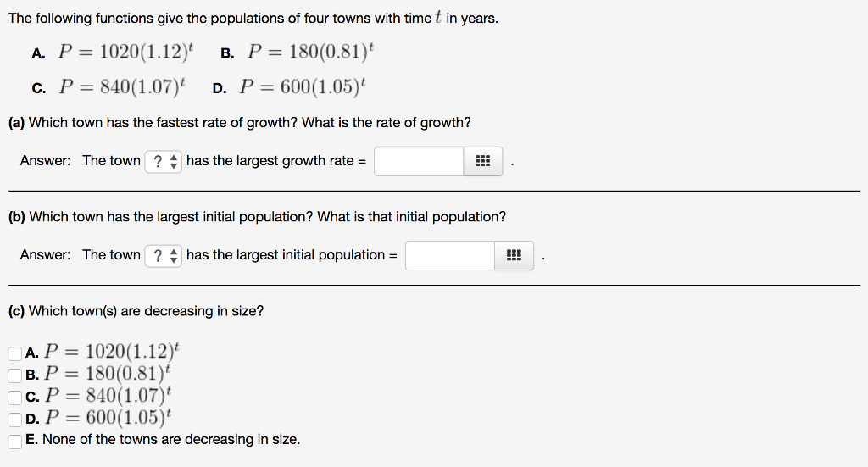Check option B, P = 180(0.81)^t, in part (c)
Screen dimensions: 868x467
pos(14,375)
